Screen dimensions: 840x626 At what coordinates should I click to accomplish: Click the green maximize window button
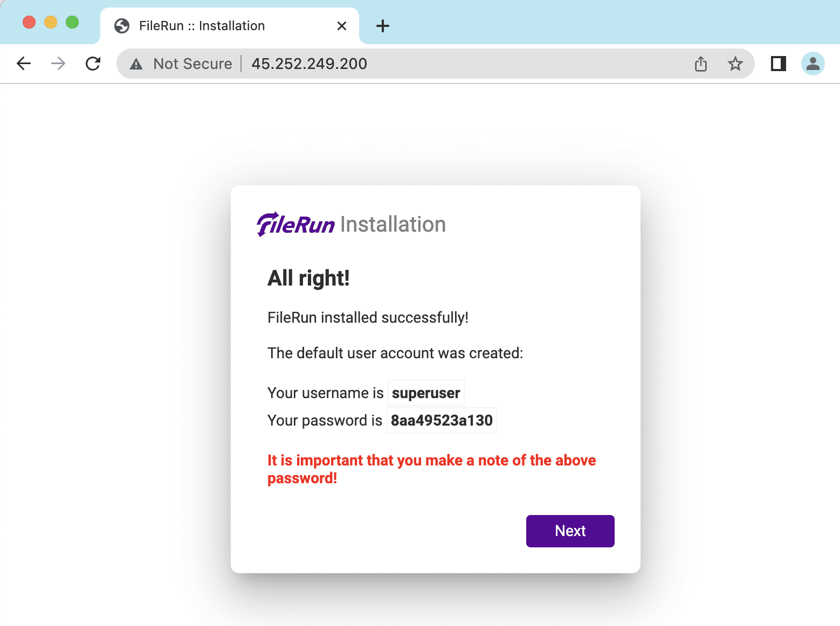(x=72, y=22)
